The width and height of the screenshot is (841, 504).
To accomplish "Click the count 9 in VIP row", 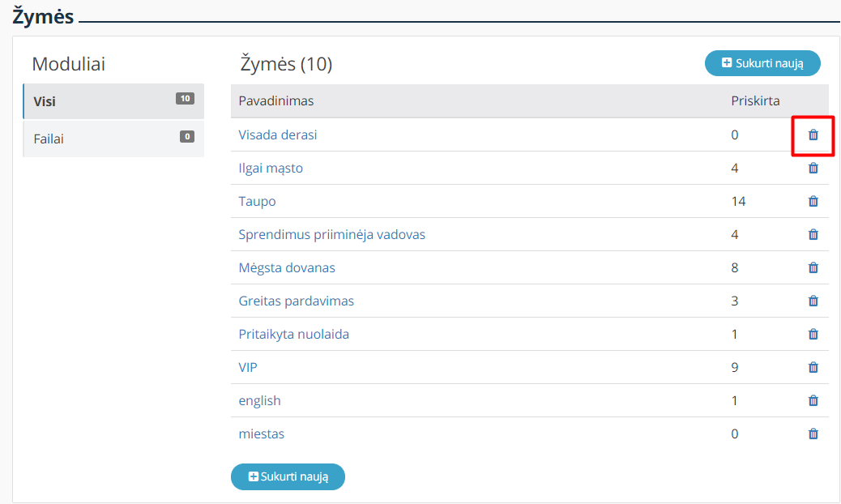I will [735, 367].
